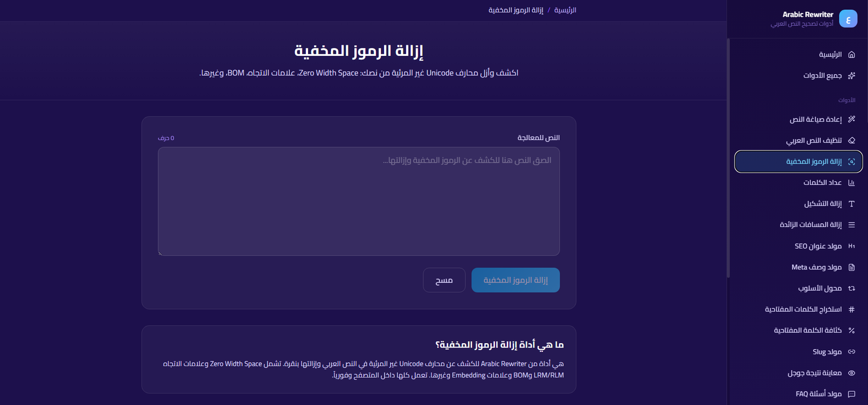Open محول الأسلوب tool
Viewport: 868px width, 405px height.
point(799,288)
